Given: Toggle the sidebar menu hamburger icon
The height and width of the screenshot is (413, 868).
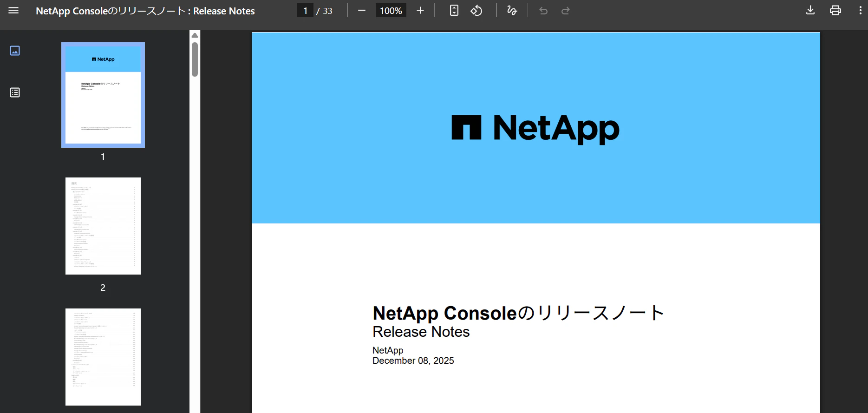Looking at the screenshot, I should point(13,11).
